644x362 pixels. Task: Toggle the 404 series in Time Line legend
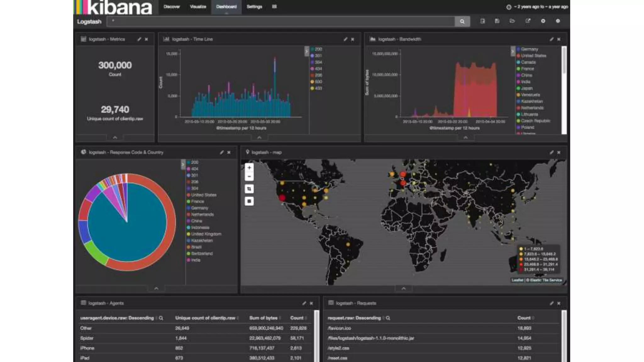(x=318, y=69)
